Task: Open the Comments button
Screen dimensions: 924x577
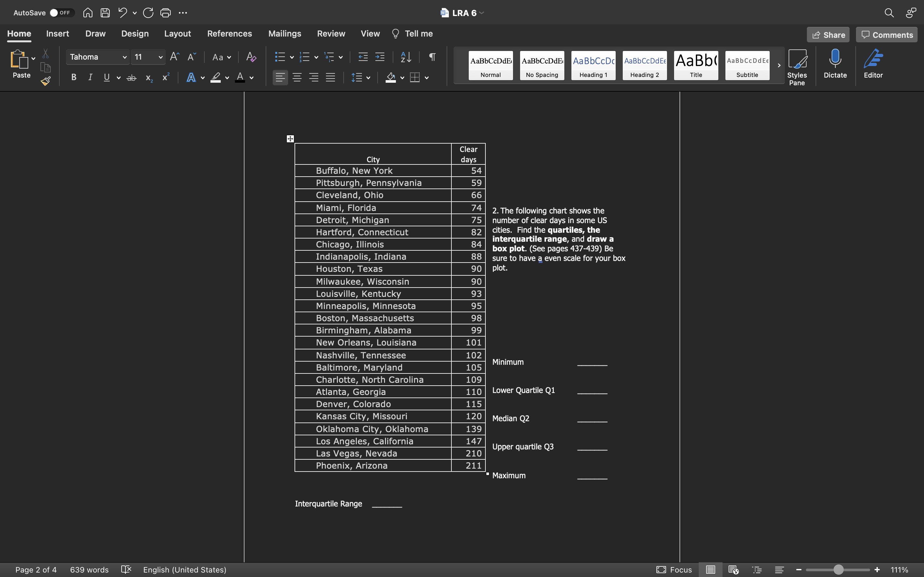Action: tap(886, 35)
